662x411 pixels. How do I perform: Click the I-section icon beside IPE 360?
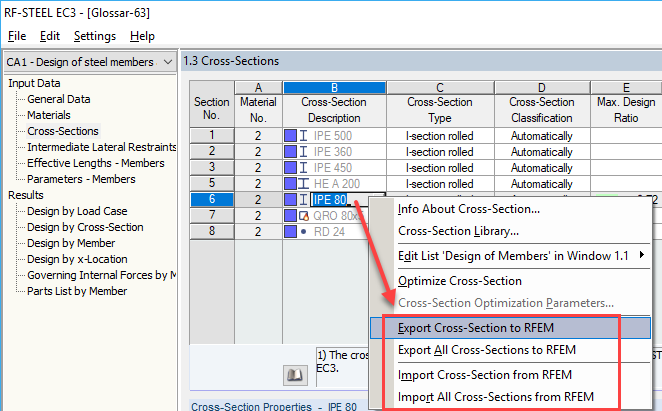coord(304,152)
